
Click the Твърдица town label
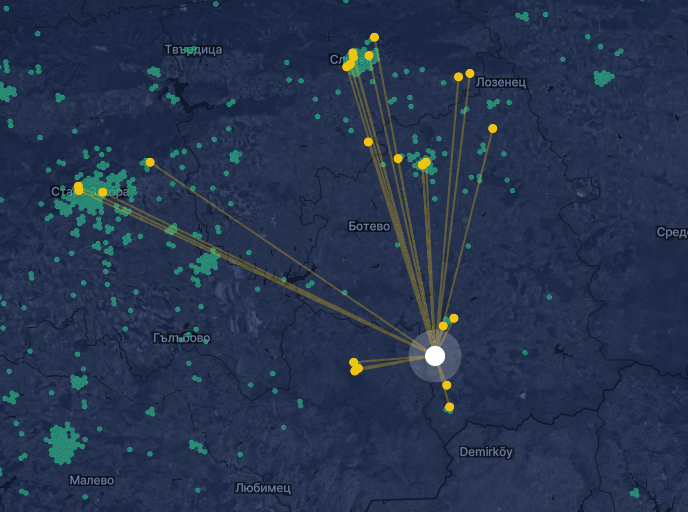pyautogui.click(x=194, y=50)
